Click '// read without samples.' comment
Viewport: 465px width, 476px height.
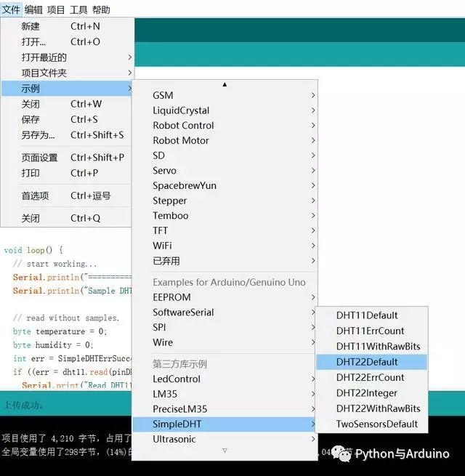tap(66, 318)
